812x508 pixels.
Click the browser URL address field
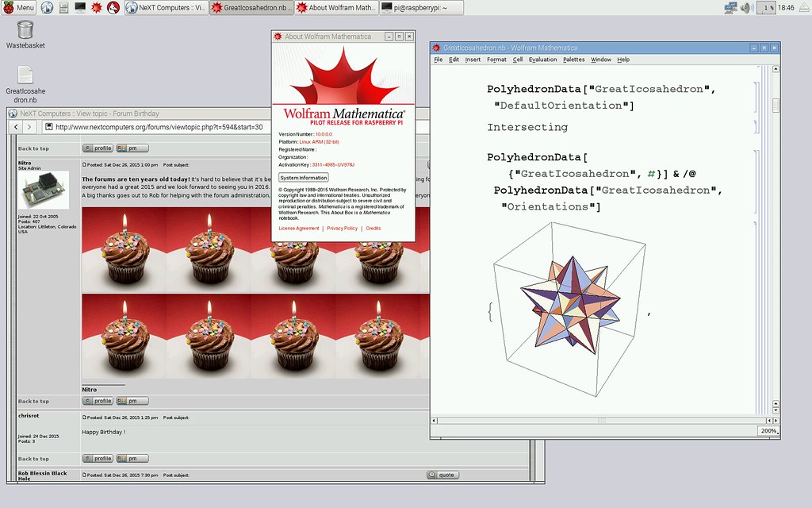click(238, 127)
